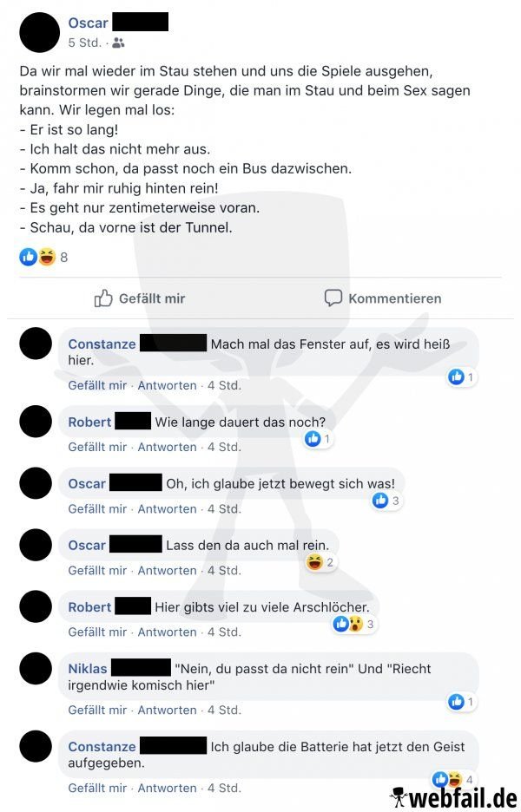Click the Kommentieren button under the post

click(x=383, y=298)
